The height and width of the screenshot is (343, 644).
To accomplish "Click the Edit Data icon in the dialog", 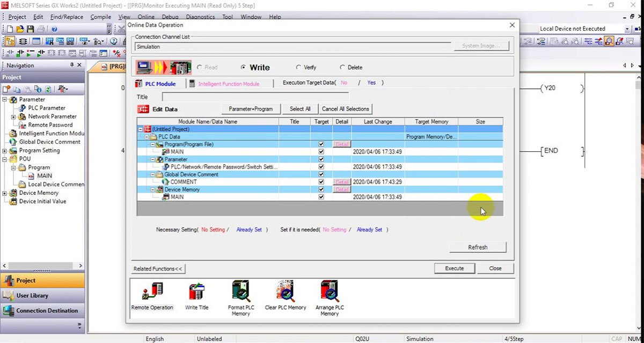I will tap(143, 109).
